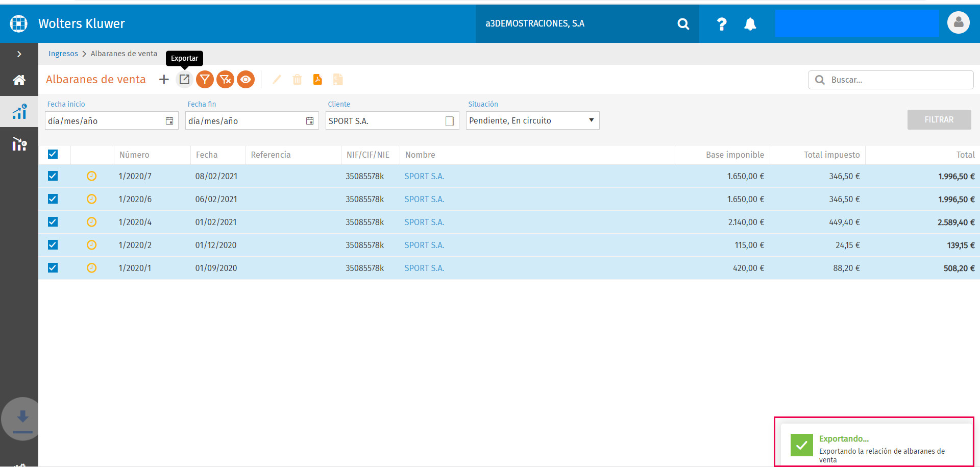Open notifications bell icon
This screenshot has height=467, width=980.
point(750,24)
